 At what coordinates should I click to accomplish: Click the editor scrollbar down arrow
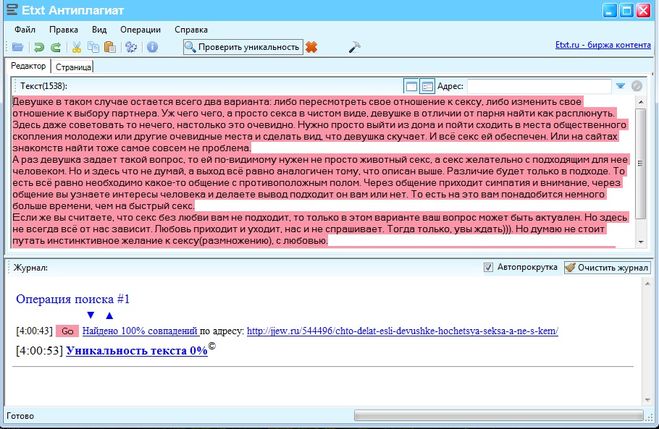click(x=641, y=242)
